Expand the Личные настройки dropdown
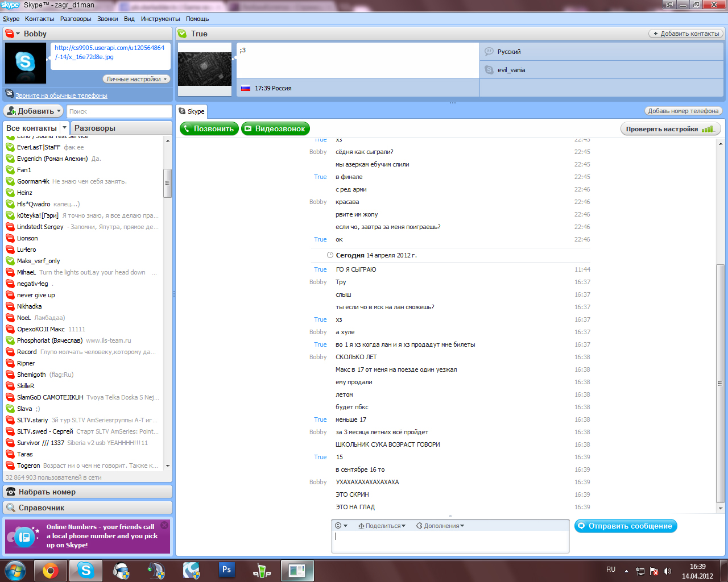 point(136,79)
